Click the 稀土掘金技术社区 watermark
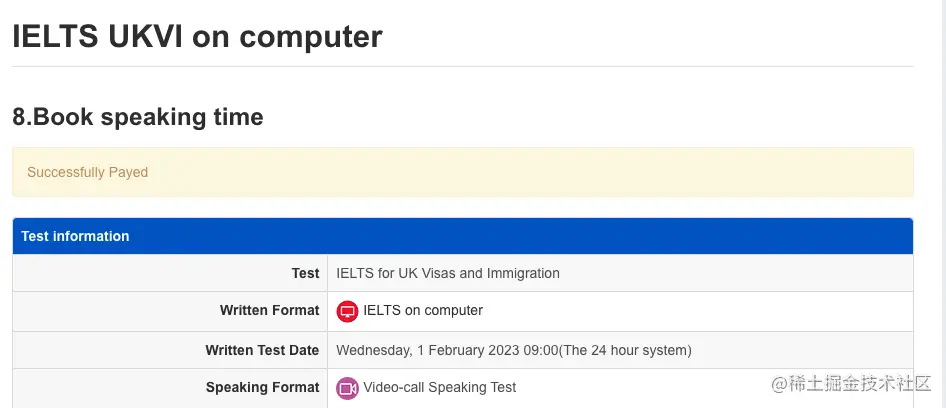 pos(852,384)
